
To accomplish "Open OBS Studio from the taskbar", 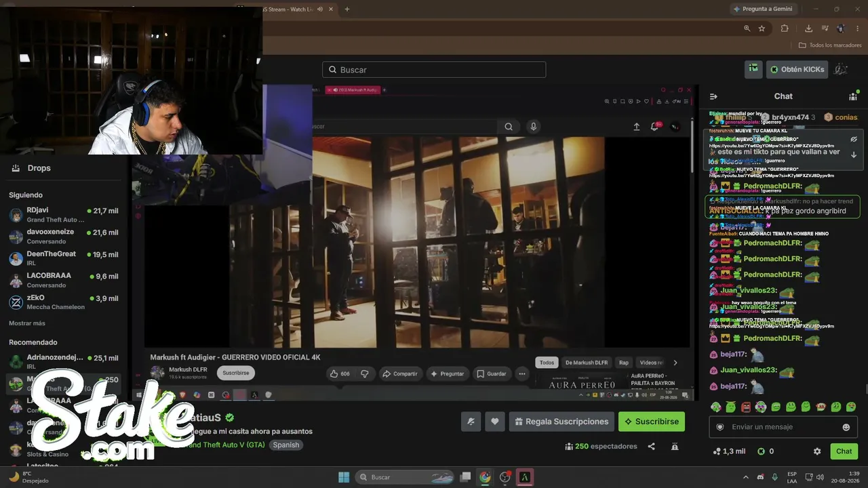I will click(505, 477).
